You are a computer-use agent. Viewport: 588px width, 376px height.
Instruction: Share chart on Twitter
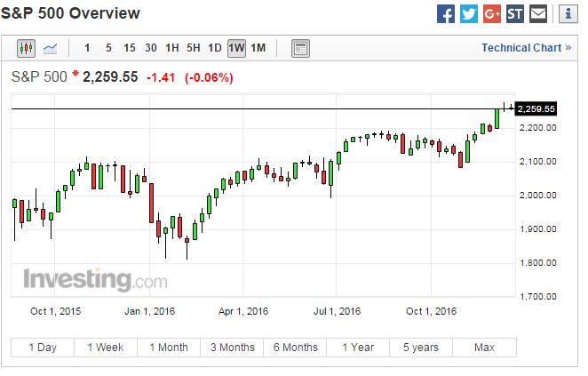[x=469, y=14]
